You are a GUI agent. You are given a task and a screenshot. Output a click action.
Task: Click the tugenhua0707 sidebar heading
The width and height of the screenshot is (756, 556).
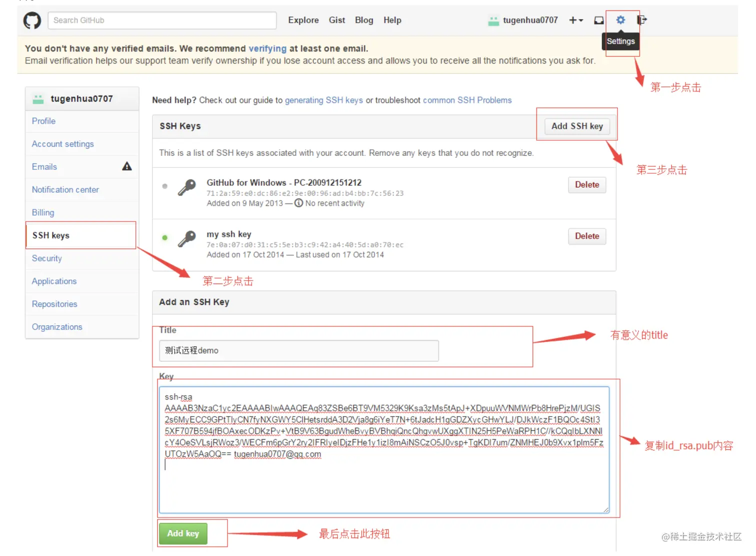click(81, 99)
